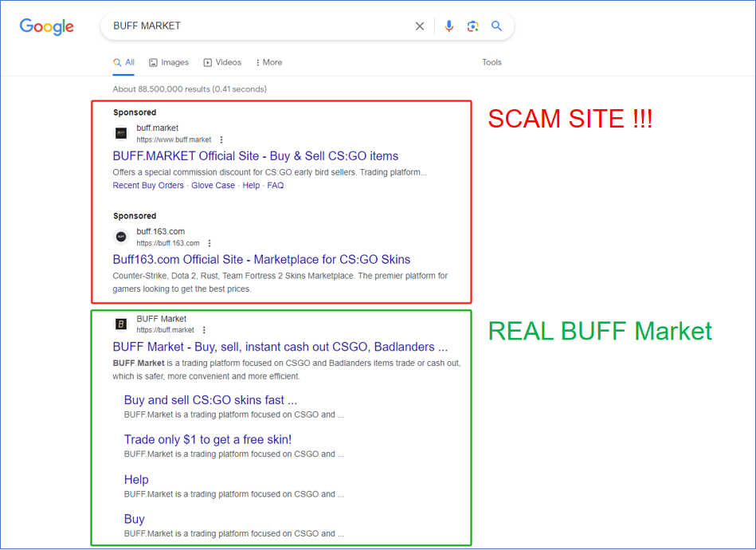
Task: Click the magnifying glass to search
Action: pyautogui.click(x=496, y=26)
